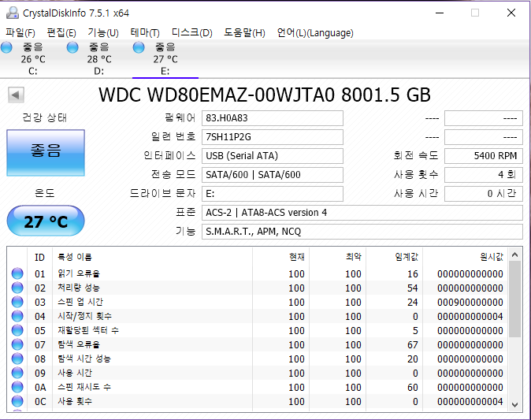Switch to the C: disk tab showing 26 °C

tap(33, 59)
